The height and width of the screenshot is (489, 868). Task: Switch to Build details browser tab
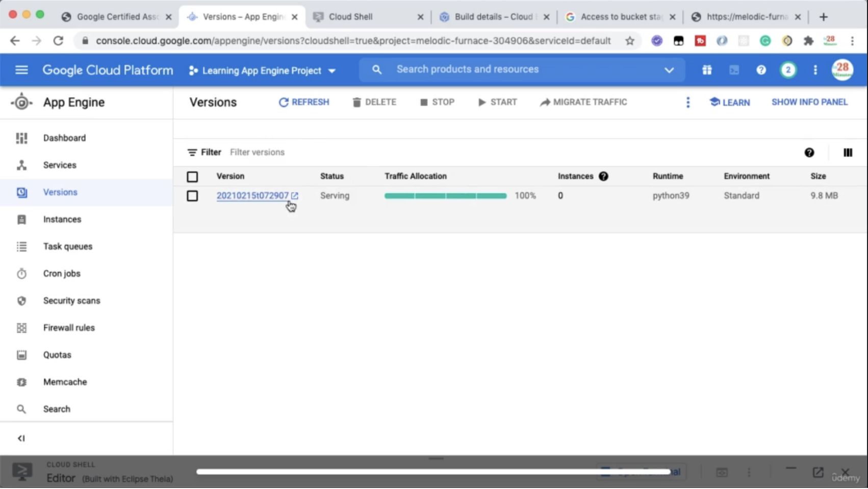(494, 17)
